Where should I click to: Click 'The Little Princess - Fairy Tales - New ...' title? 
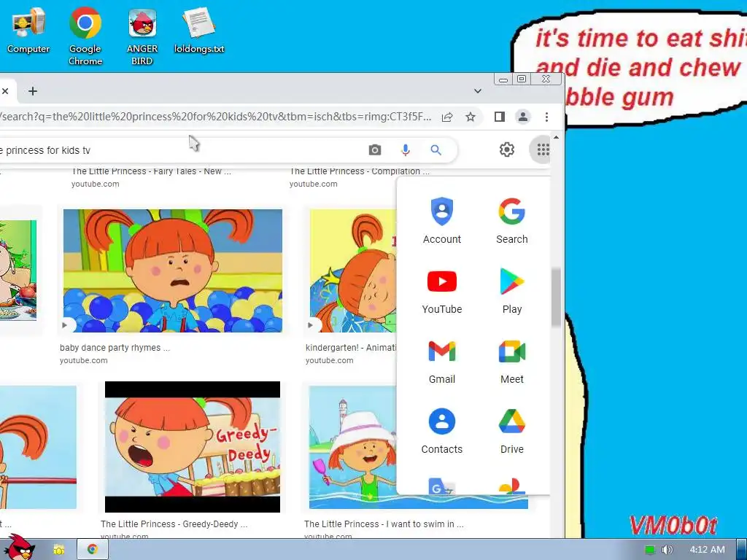click(152, 171)
